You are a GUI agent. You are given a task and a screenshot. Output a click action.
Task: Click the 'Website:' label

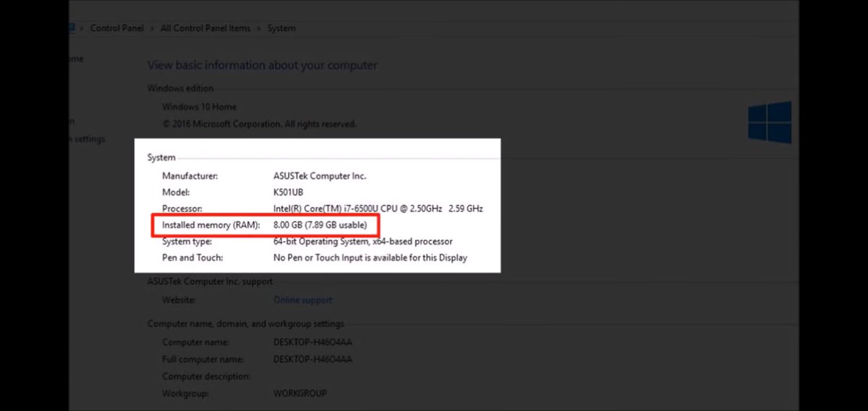click(179, 300)
